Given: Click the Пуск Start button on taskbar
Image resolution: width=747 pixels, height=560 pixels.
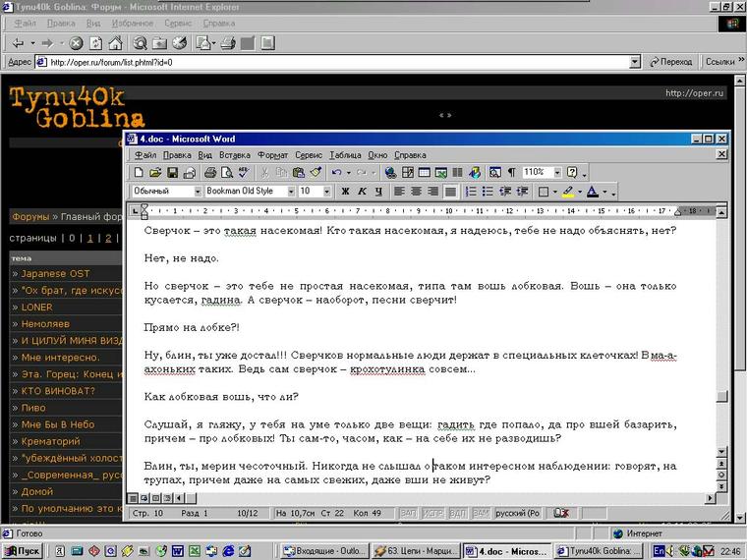Looking at the screenshot, I should click(22, 551).
